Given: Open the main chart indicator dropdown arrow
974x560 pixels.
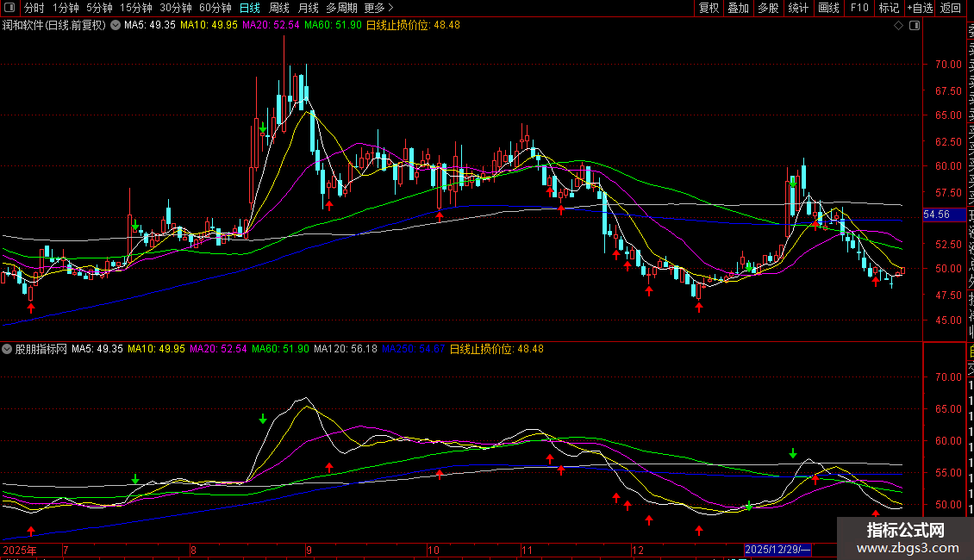Looking at the screenshot, I should click(x=116, y=26).
